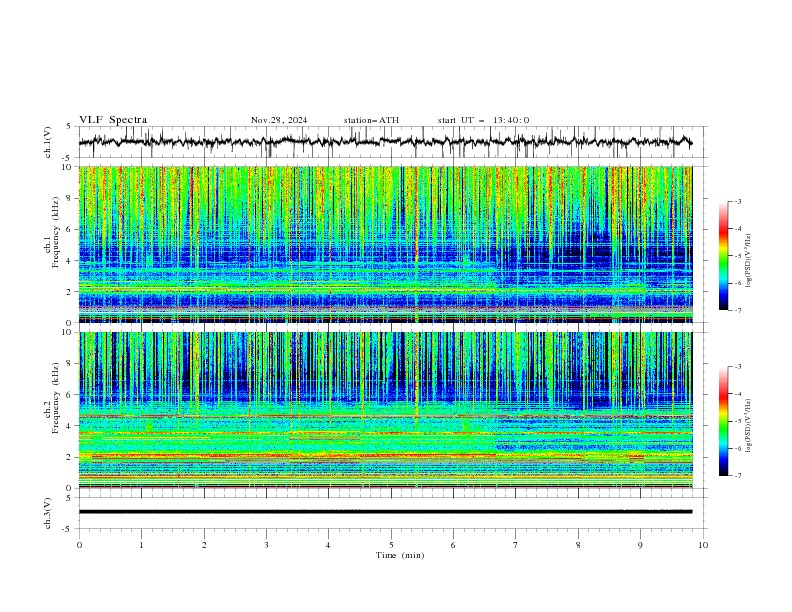Click the upper color bar 'log(PSD)(V²/Hz)' label
Screen dimensions: 792x612
[749, 261]
